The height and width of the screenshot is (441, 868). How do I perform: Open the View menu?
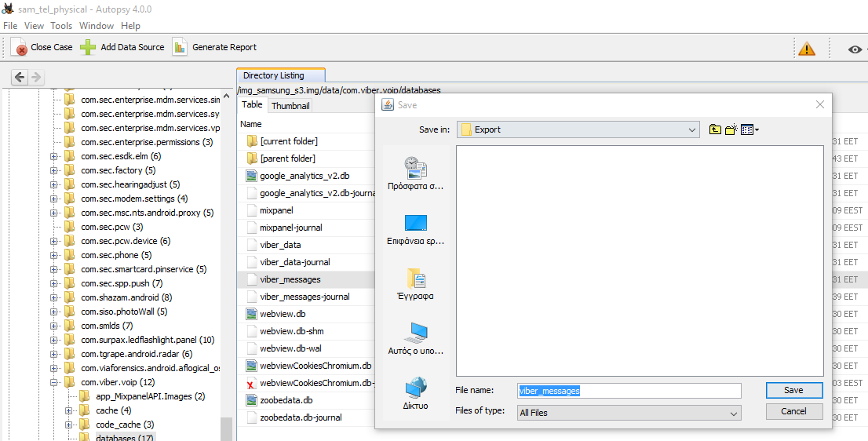coord(34,25)
